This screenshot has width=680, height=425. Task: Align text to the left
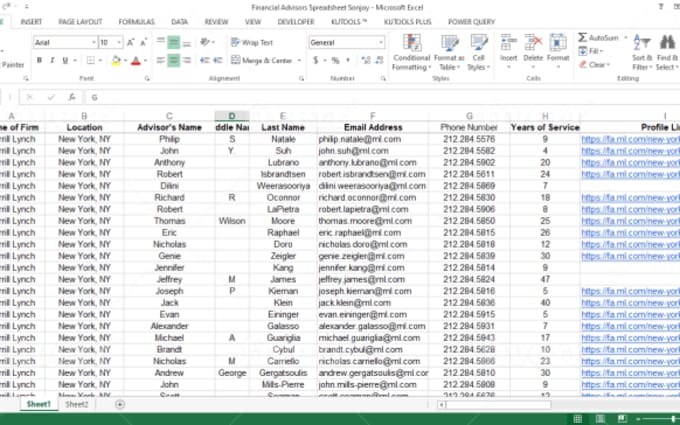(160, 60)
